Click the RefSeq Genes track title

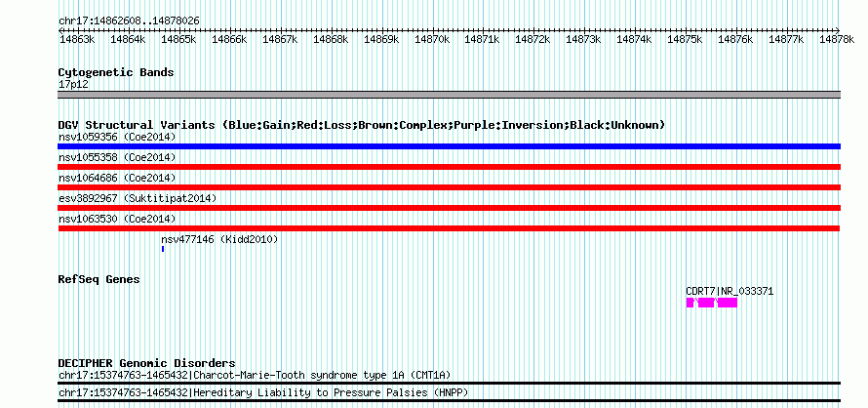[99, 279]
